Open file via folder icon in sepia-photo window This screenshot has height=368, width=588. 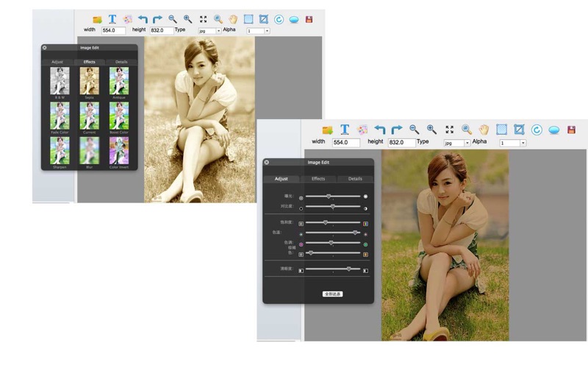97,20
